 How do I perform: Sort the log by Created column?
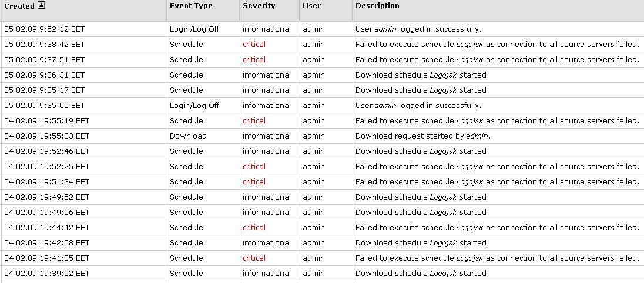pos(19,6)
